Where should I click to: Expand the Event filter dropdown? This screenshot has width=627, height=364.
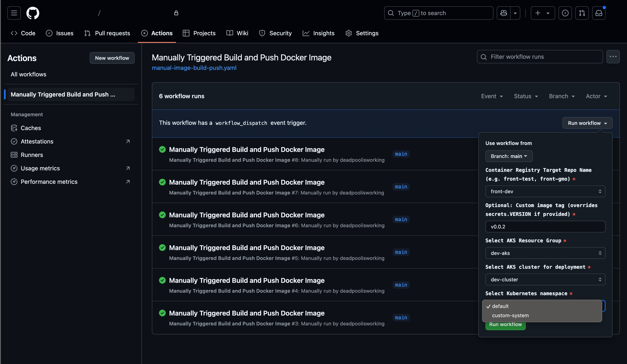tap(492, 96)
